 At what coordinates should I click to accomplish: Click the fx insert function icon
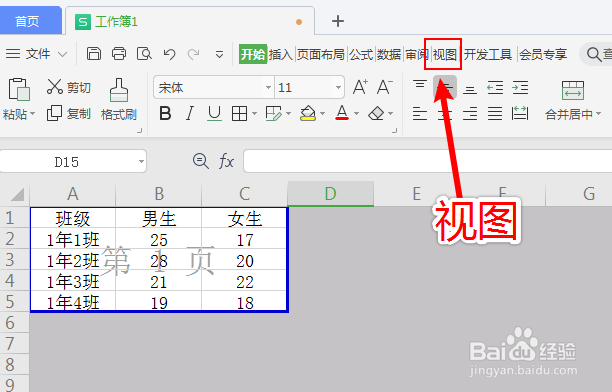pyautogui.click(x=226, y=161)
